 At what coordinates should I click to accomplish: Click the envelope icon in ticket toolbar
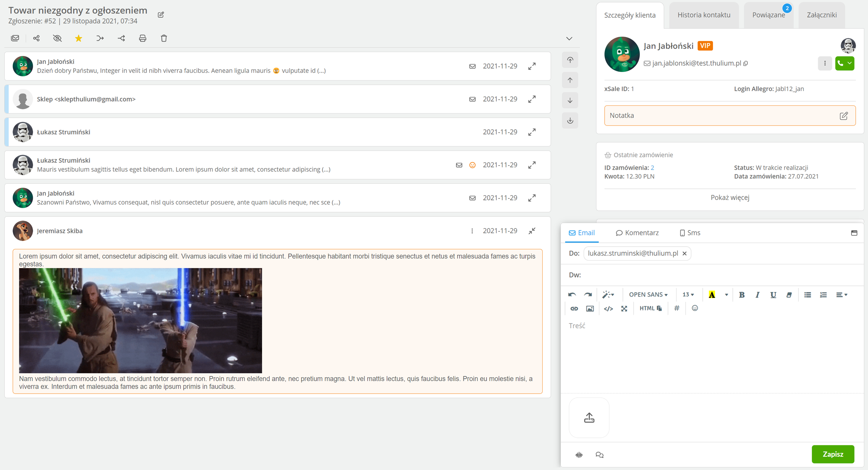point(15,38)
